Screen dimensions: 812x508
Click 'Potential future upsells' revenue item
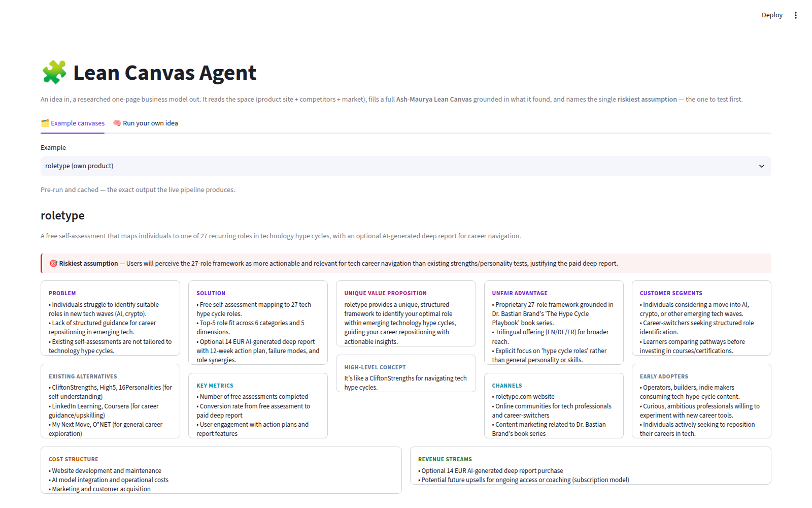tap(524, 480)
